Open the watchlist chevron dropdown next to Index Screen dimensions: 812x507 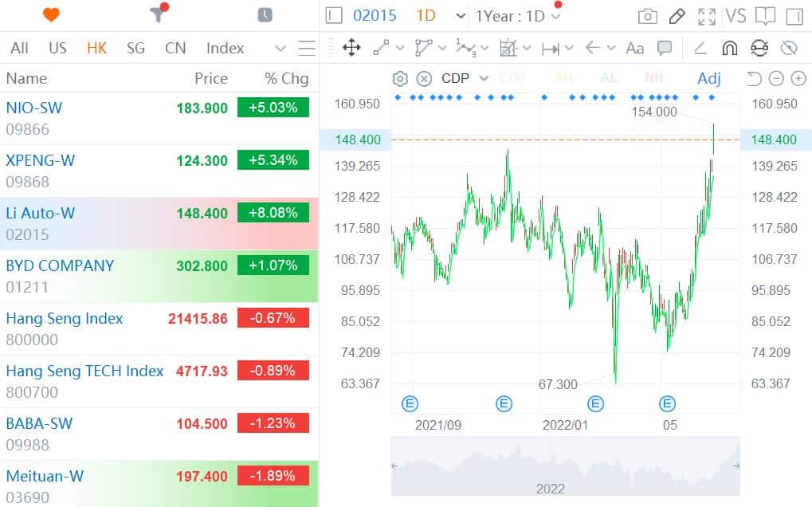click(x=280, y=48)
